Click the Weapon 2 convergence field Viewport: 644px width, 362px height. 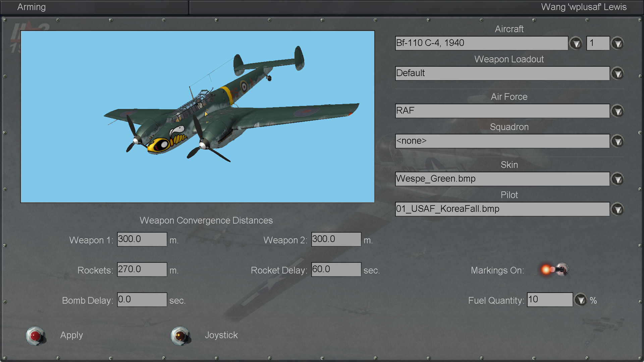336,239
